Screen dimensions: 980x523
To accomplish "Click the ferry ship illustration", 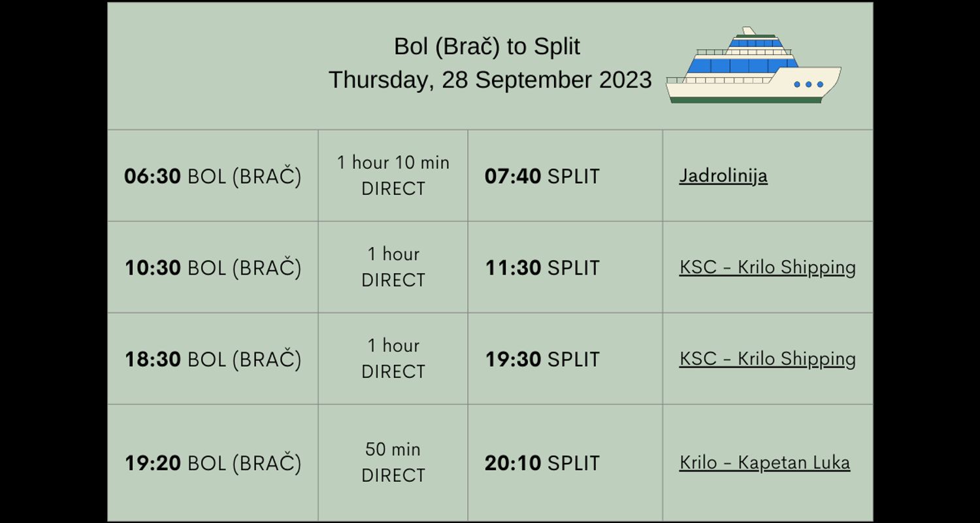I will tap(753, 66).
